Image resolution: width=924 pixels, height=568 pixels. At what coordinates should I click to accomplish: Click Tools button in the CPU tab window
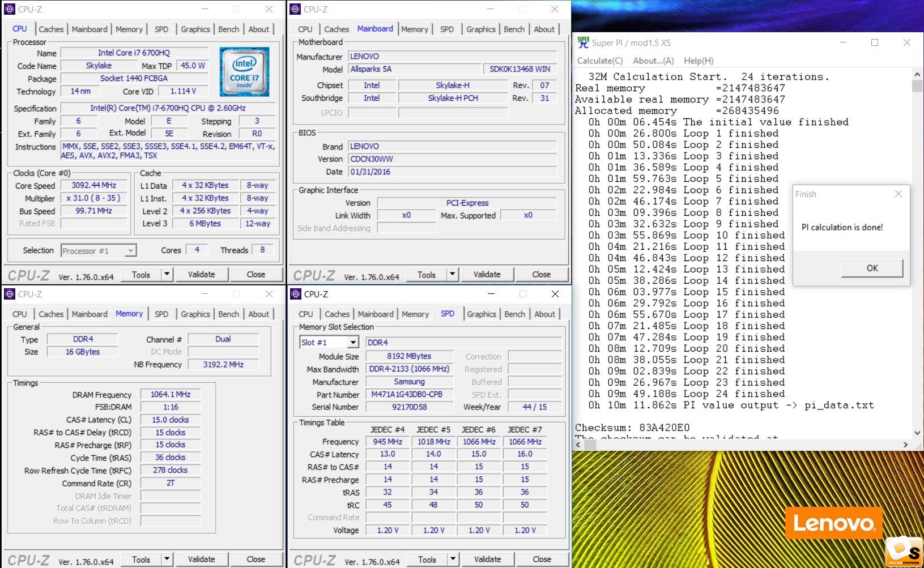141,274
